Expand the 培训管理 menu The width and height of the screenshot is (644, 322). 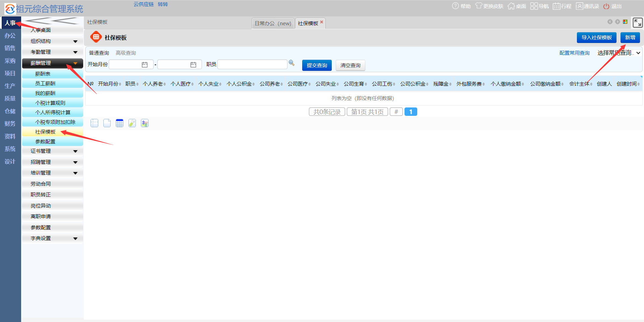53,173
